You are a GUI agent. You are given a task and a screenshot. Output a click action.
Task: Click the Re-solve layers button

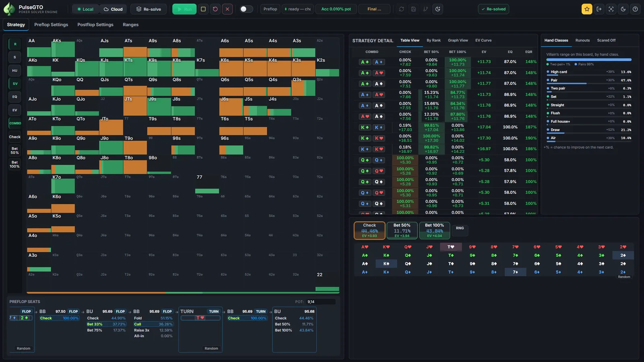pyautogui.click(x=149, y=9)
